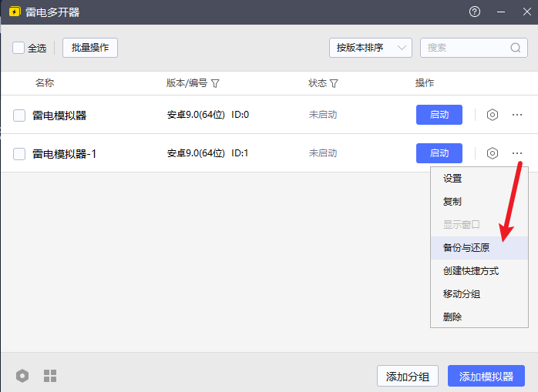This screenshot has width=538, height=392.
Task: Tick the 全选 select-all checkbox
Action: pyautogui.click(x=18, y=48)
